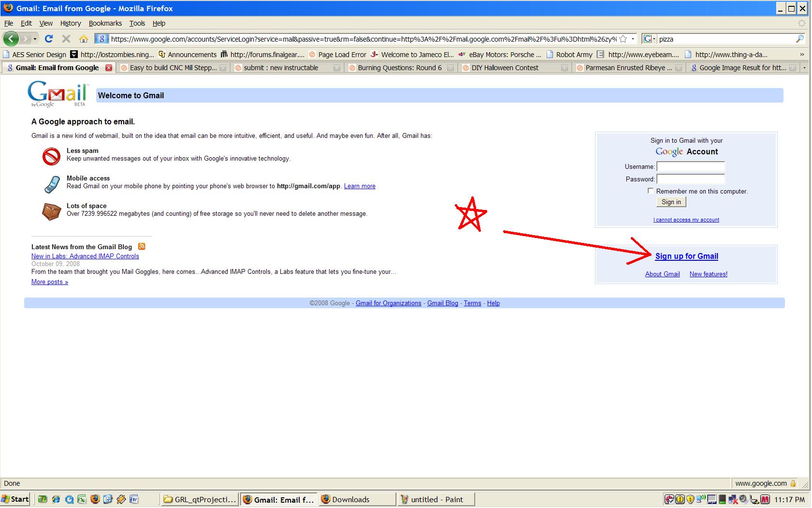Launch Word from the Quick Launch bar

click(134, 499)
